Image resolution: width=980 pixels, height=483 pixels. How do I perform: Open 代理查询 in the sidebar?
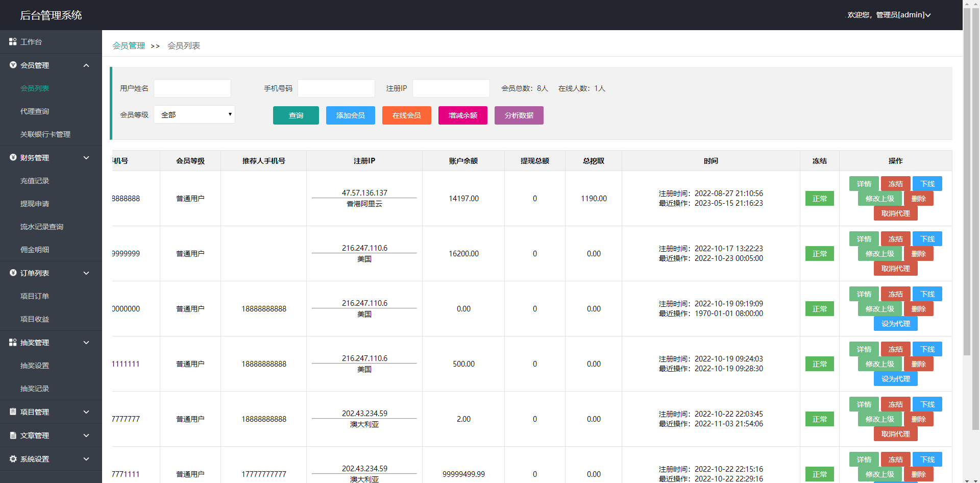coord(35,111)
